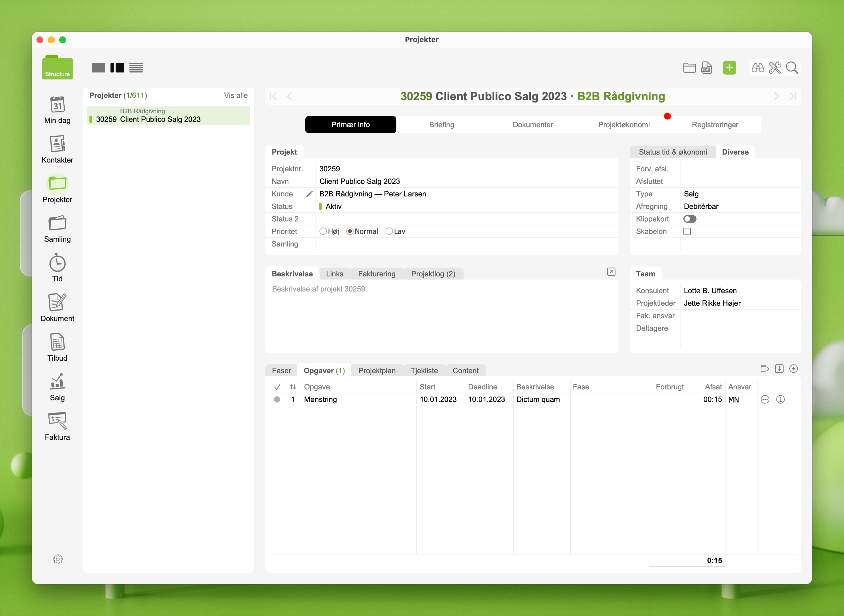Open the Faktura invoice module
Screen dimensions: 844x616
coord(58,421)
